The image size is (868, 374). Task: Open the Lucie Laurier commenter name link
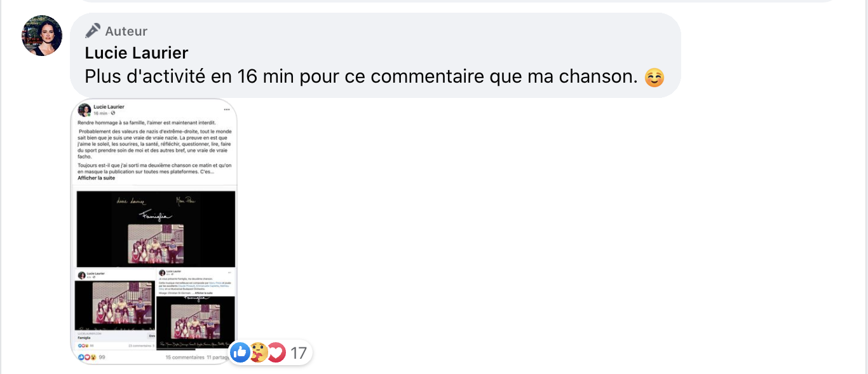[x=137, y=53]
